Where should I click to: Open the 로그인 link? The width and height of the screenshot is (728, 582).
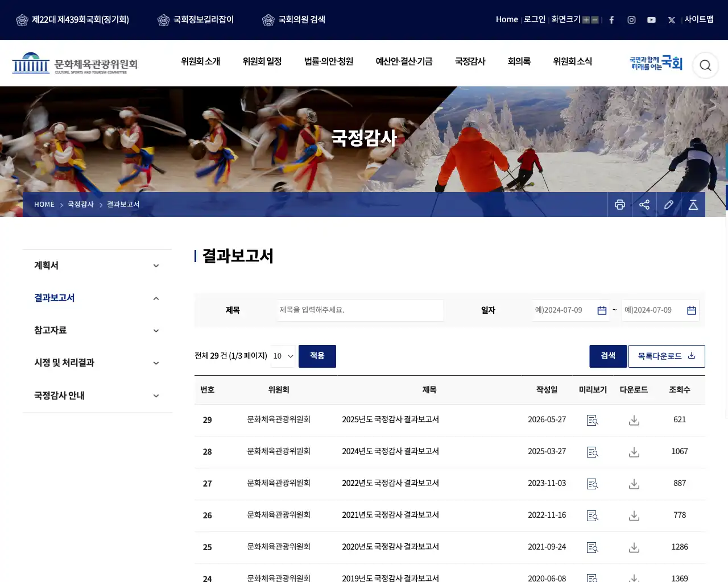[x=535, y=19]
